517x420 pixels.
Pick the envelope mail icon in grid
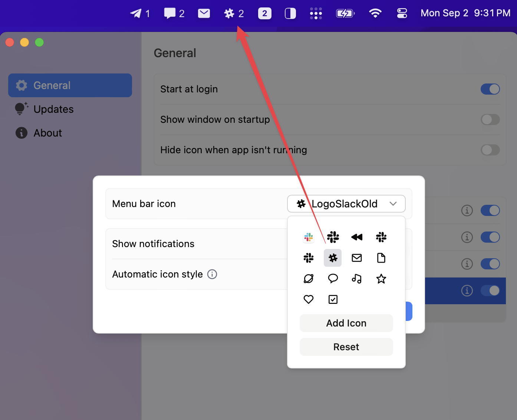point(357,258)
